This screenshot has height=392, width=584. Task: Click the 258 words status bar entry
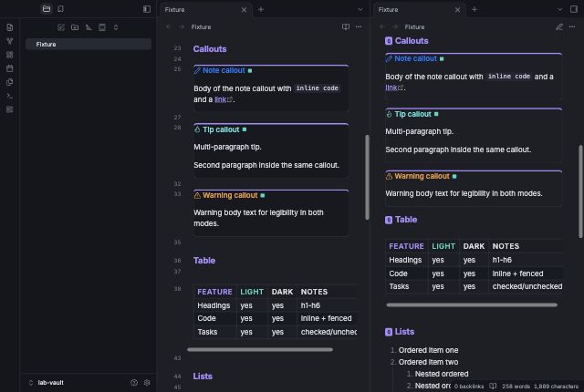pos(516,387)
